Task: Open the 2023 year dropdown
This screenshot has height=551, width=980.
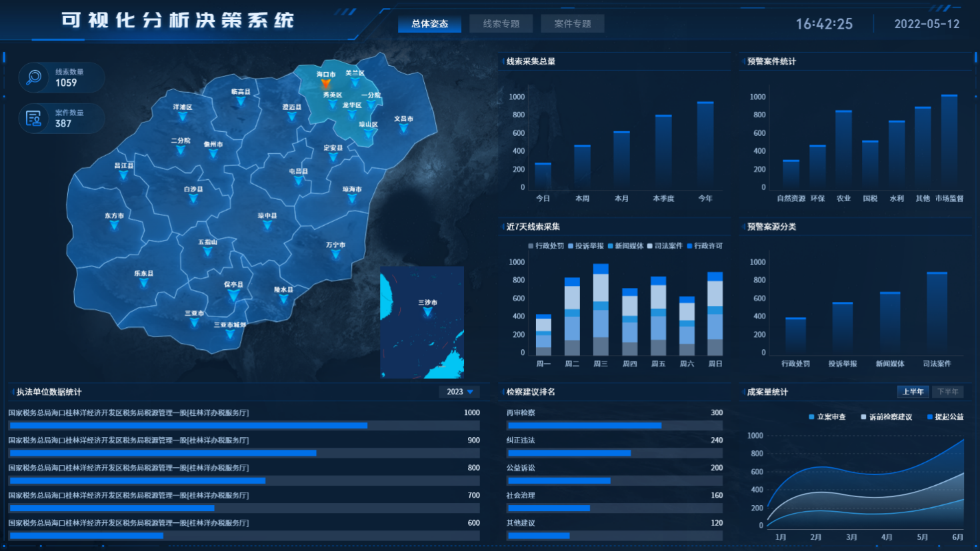Action: [x=459, y=392]
